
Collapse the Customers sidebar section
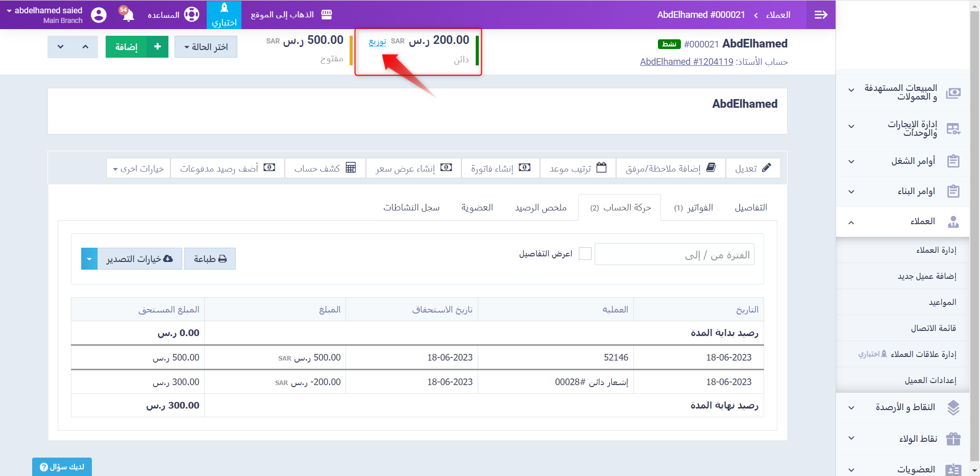coord(851,222)
